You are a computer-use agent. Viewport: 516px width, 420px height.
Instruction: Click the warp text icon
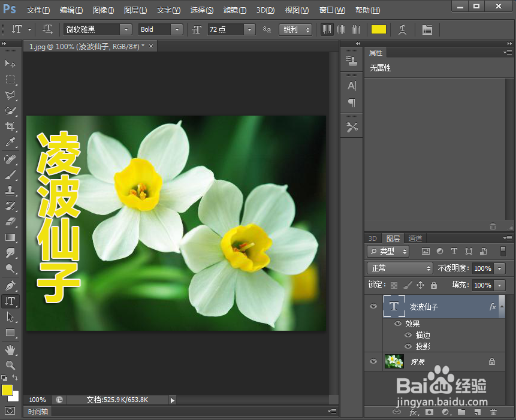402,29
